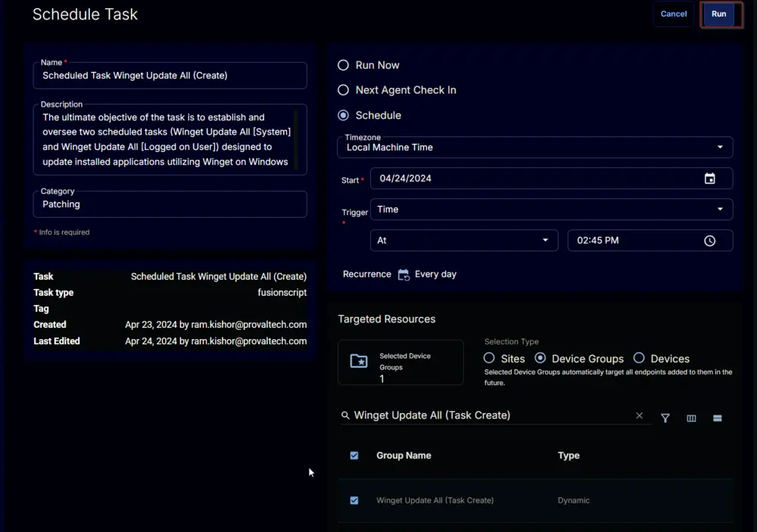Click the Description text area
757x532 pixels.
tap(170, 139)
